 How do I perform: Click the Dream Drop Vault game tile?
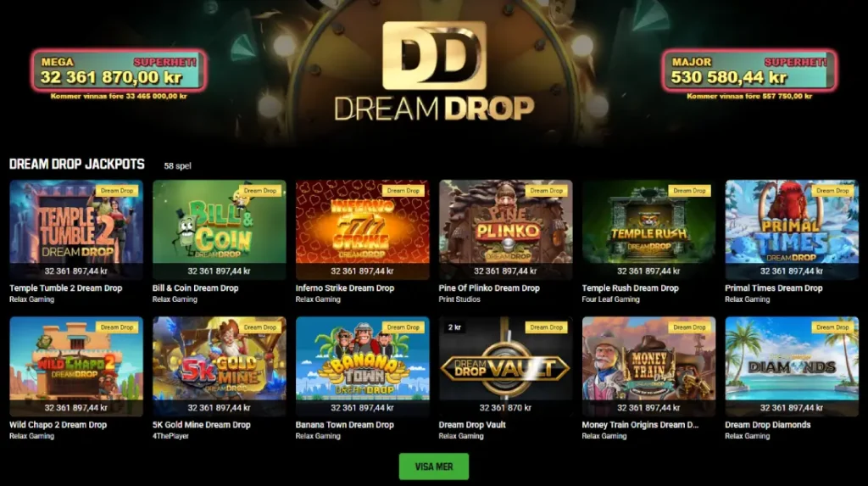[x=505, y=366]
